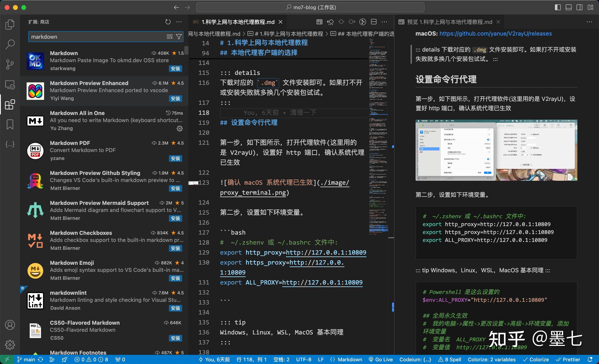This screenshot has width=599, height=364.
Task: Open preview to the side icon
Action: 319,22
